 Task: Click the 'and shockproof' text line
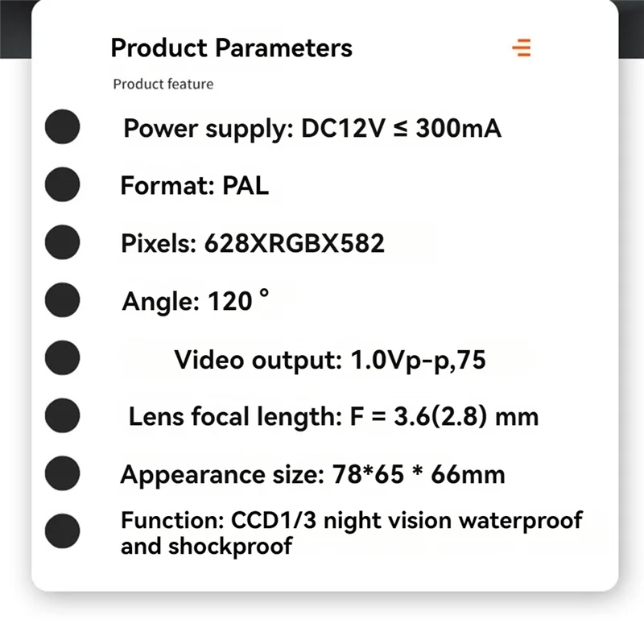(x=205, y=547)
